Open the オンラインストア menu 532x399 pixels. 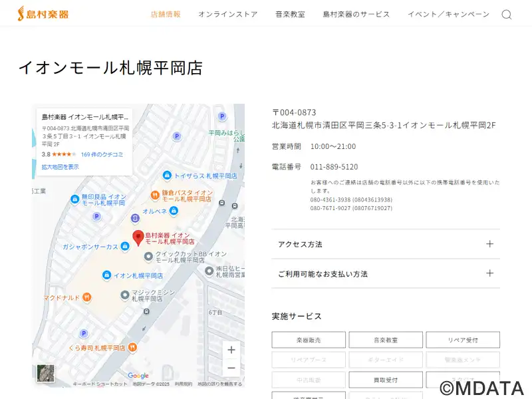[x=228, y=14]
